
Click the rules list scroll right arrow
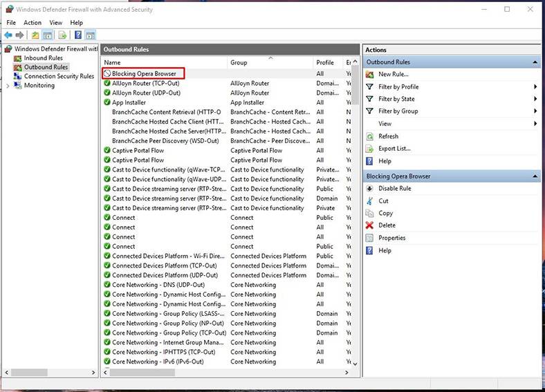347,373
